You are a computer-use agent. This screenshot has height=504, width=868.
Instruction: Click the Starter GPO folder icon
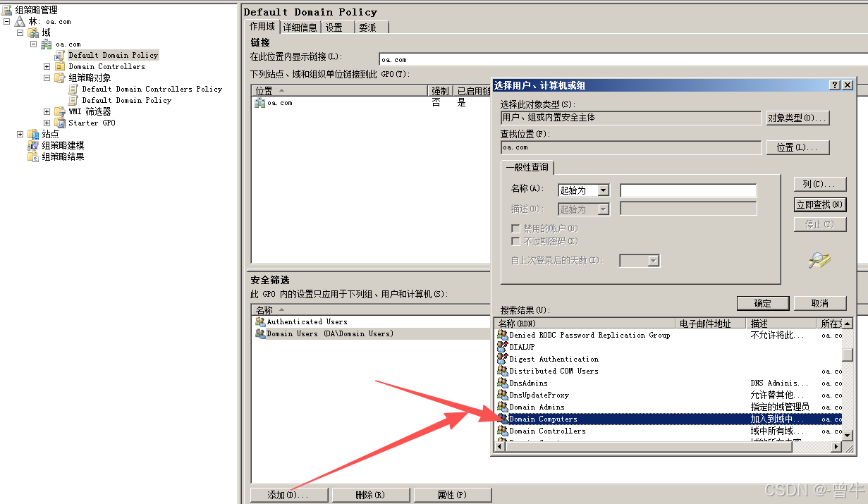(61, 123)
